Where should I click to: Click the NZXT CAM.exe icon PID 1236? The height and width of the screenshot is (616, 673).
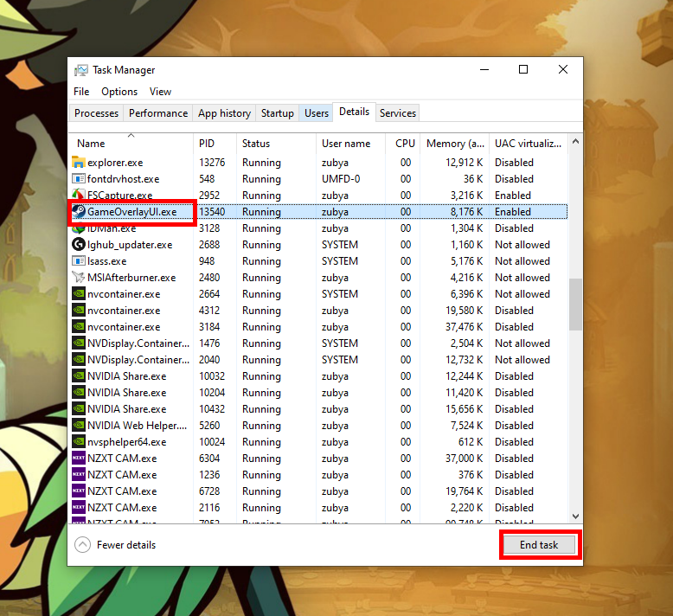click(x=79, y=474)
